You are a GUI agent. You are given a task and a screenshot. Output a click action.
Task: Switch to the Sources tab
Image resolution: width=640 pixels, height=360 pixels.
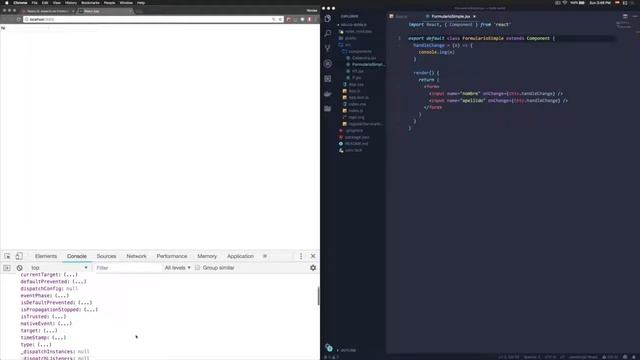pyautogui.click(x=107, y=256)
